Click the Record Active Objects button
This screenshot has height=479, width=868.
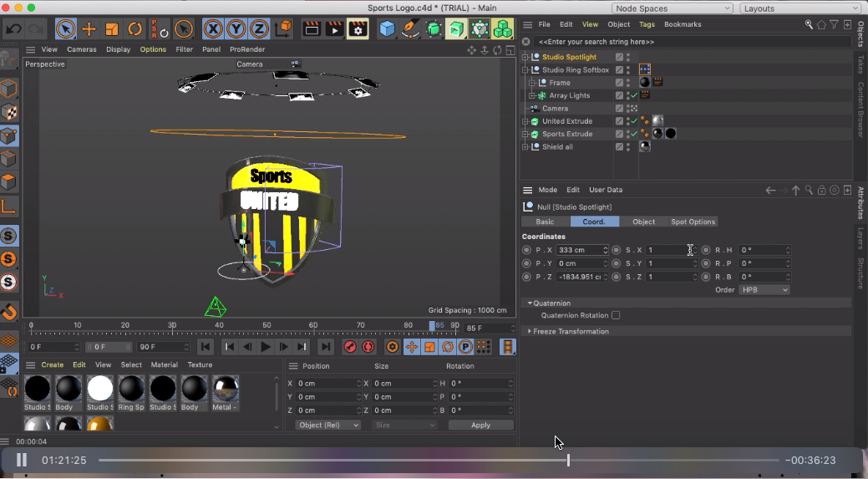point(350,347)
